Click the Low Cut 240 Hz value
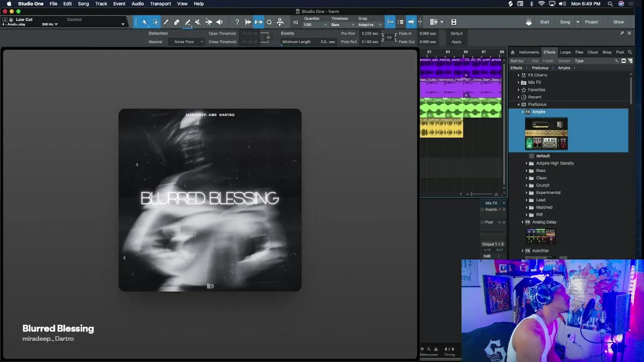 (x=48, y=24)
